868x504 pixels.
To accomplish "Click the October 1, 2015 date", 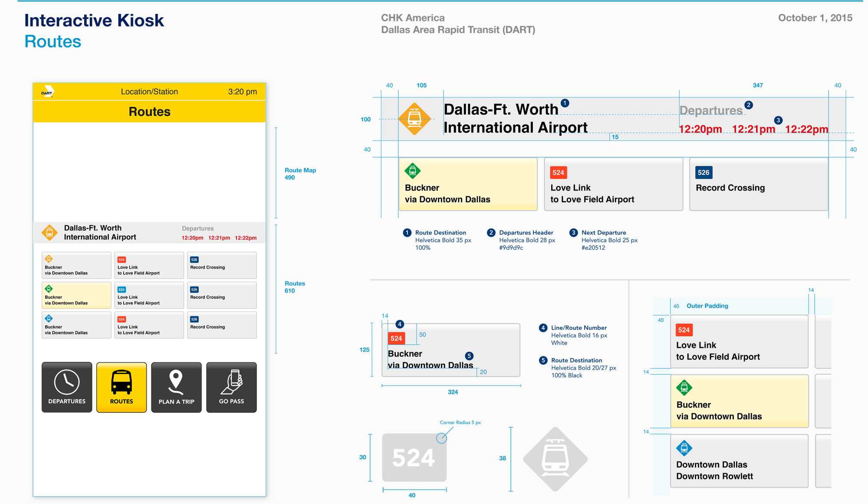I will 815,18.
